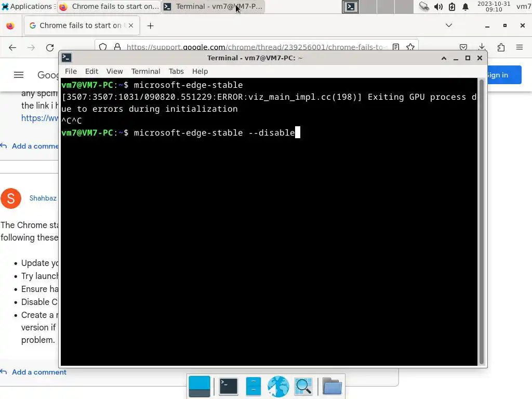Show desktop from dock icon
The height and width of the screenshot is (399, 532).
coord(199,387)
